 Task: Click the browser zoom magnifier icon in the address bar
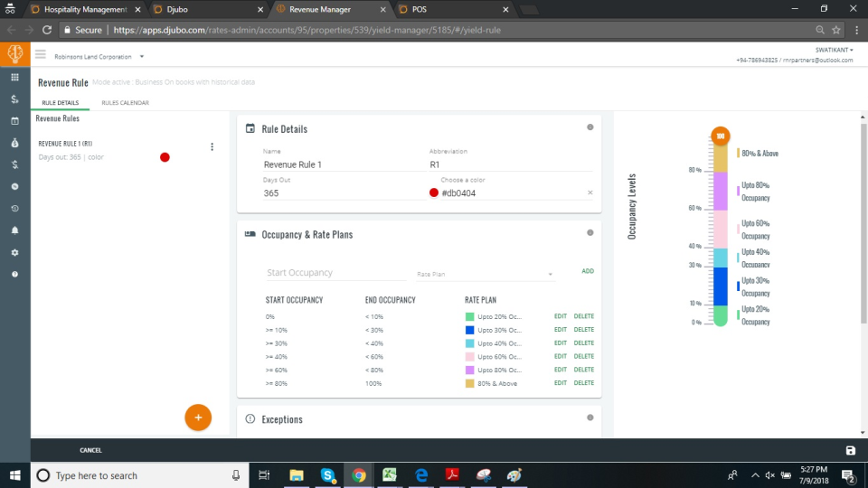tap(820, 30)
